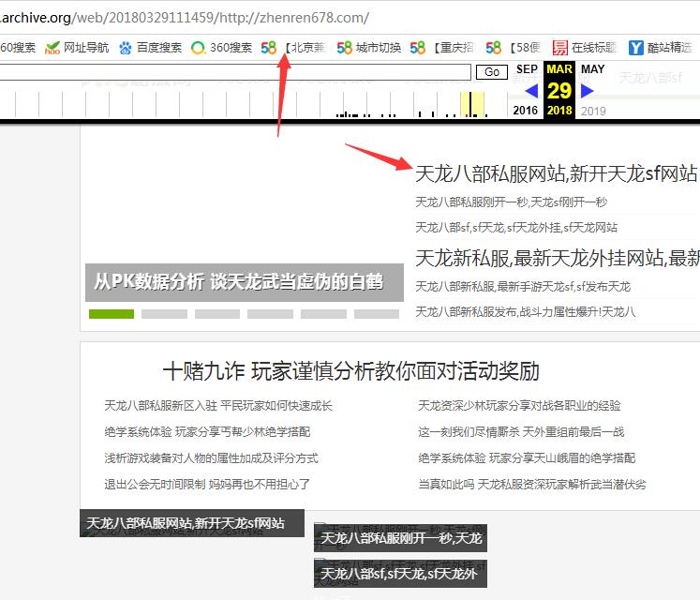700x600 pixels.
Task: Open the 58 重庆 bookmark
Action: click(x=442, y=47)
